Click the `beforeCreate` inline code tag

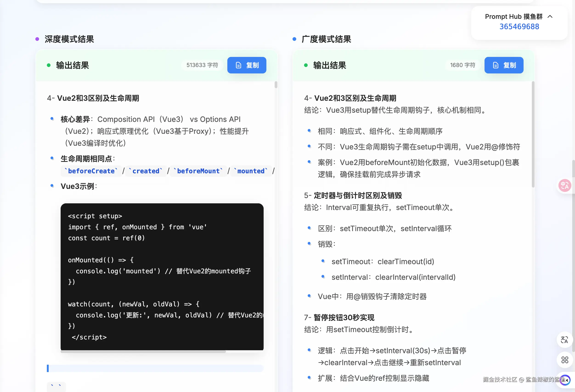[91, 171]
